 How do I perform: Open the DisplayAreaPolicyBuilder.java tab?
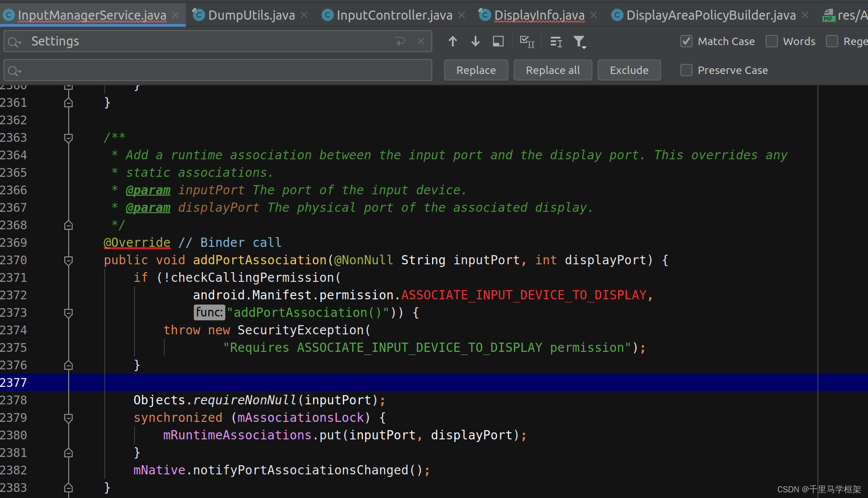click(710, 15)
